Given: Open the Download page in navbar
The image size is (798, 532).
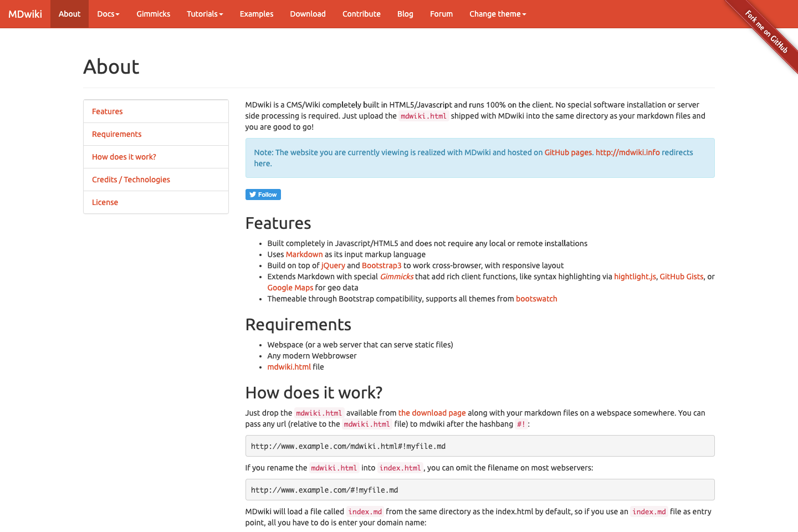Looking at the screenshot, I should click(x=308, y=14).
